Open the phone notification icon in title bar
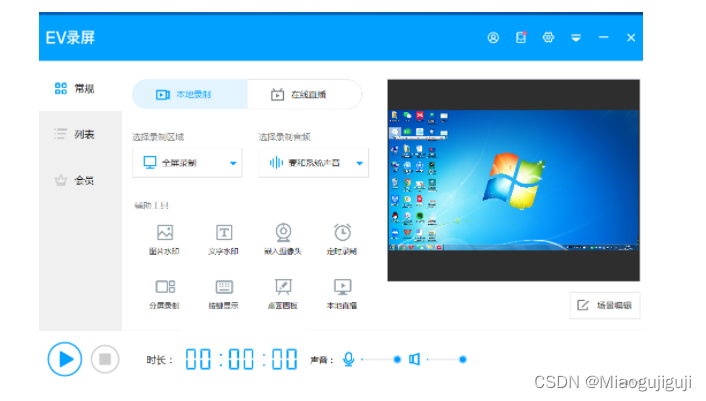 coord(521,37)
